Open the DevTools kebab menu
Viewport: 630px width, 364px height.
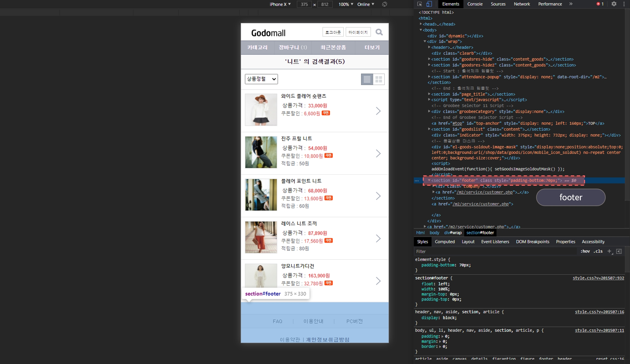click(x=624, y=4)
